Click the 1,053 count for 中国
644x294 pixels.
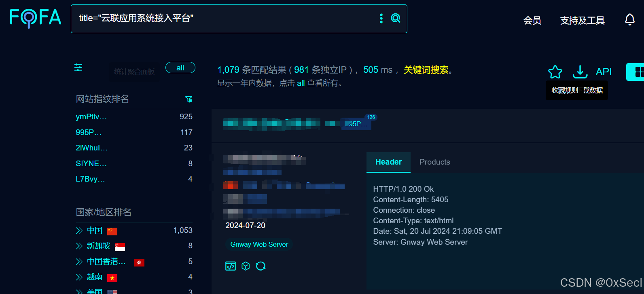coord(183,231)
